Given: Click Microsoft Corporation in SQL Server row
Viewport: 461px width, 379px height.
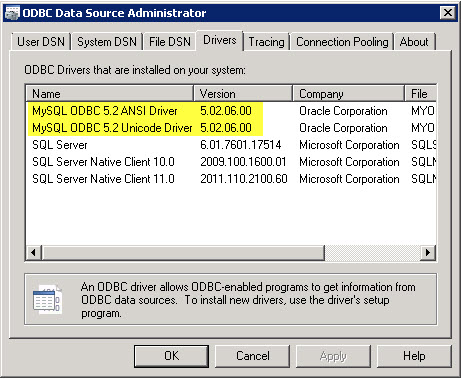Looking at the screenshot, I should click(x=349, y=145).
